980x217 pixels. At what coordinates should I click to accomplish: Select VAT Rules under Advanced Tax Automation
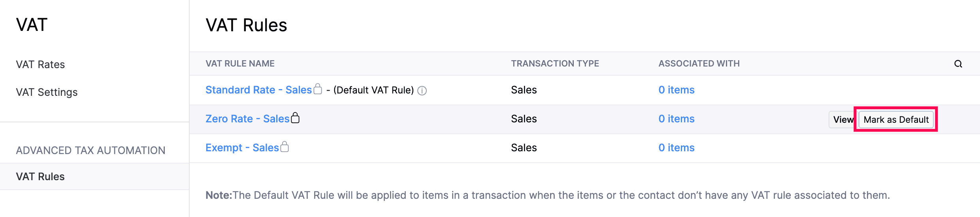[x=40, y=177]
